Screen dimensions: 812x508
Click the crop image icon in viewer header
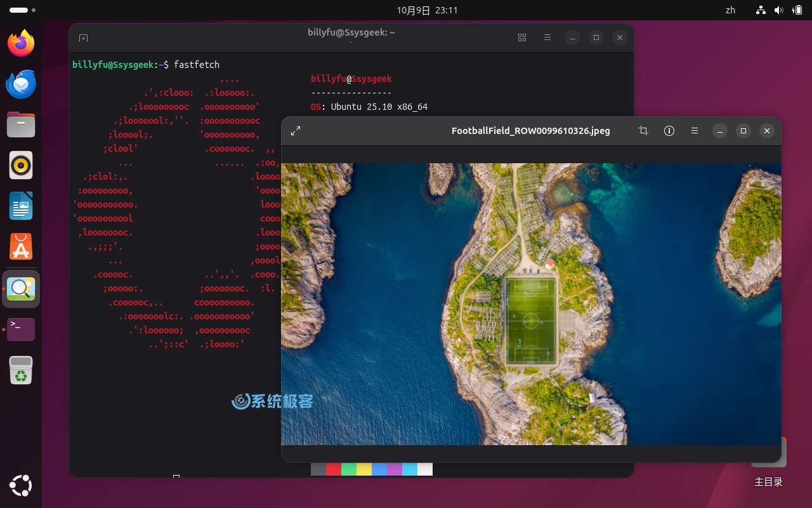point(643,131)
